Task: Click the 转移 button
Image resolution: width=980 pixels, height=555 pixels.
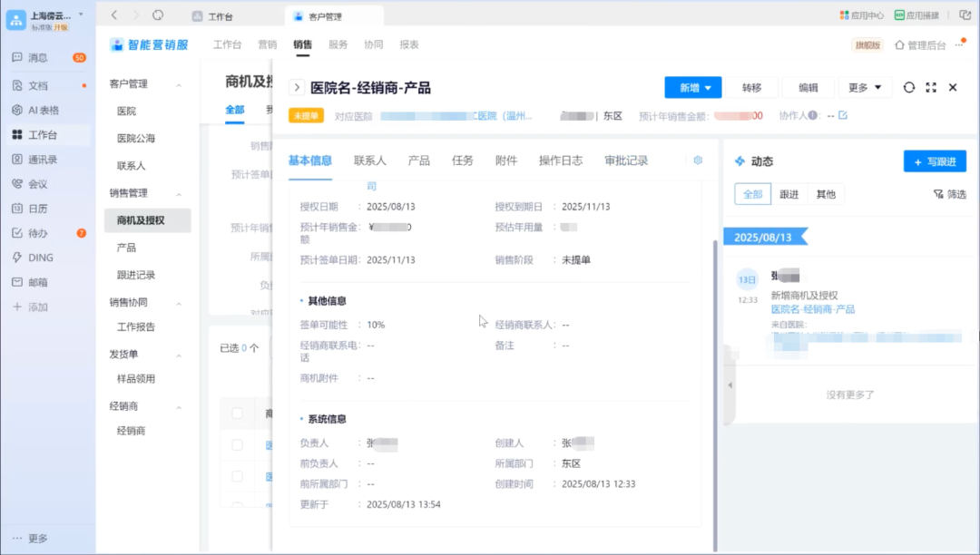Action: tap(753, 87)
